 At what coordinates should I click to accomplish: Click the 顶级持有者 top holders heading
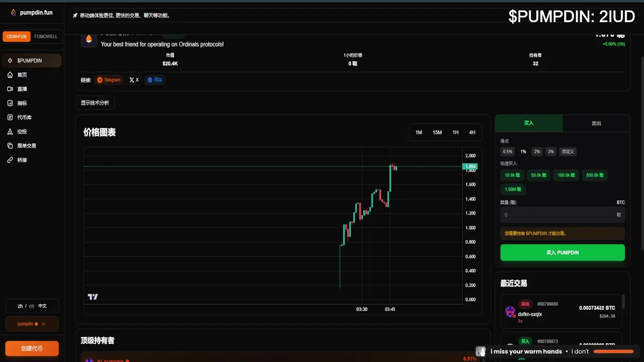pos(98,340)
